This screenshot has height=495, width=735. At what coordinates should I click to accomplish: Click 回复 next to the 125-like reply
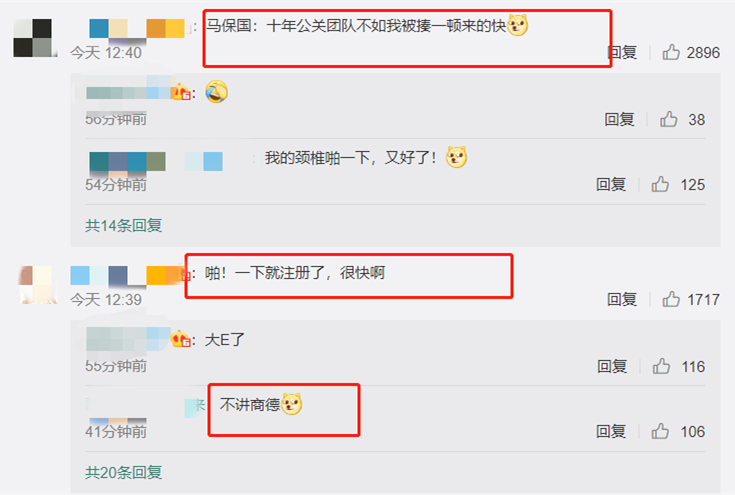click(x=611, y=184)
